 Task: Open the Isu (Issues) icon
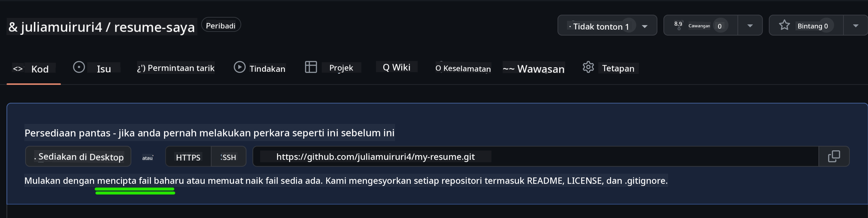click(79, 67)
